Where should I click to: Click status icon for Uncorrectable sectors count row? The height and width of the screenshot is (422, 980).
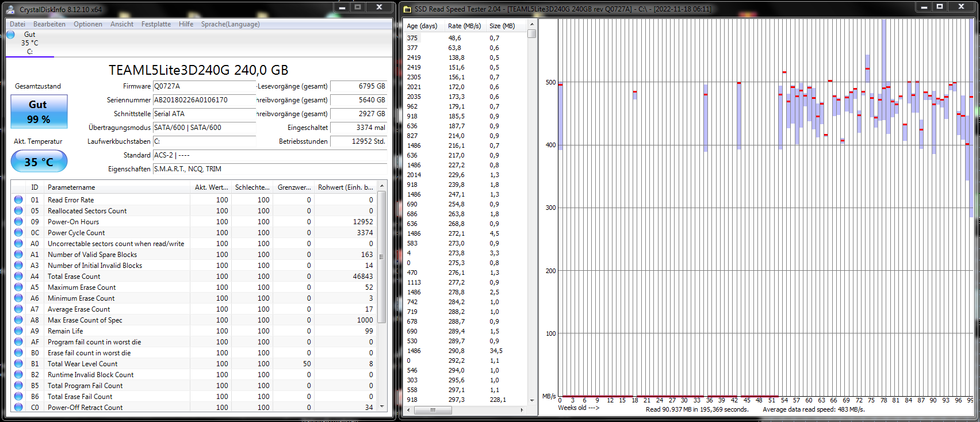coord(18,244)
